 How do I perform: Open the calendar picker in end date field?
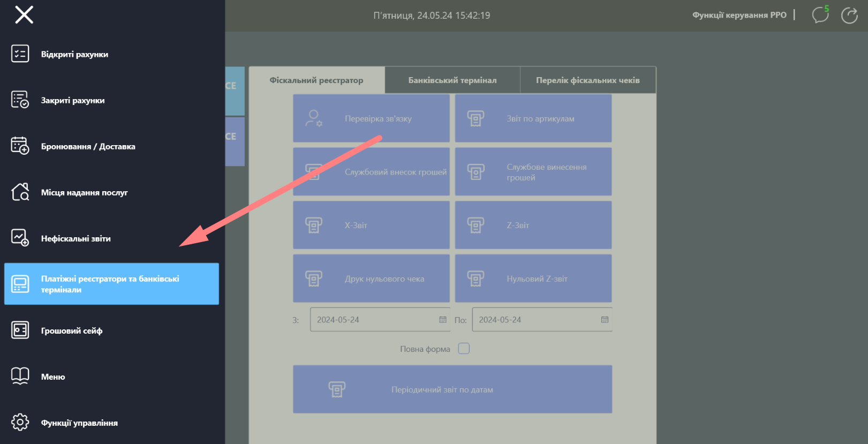605,320
